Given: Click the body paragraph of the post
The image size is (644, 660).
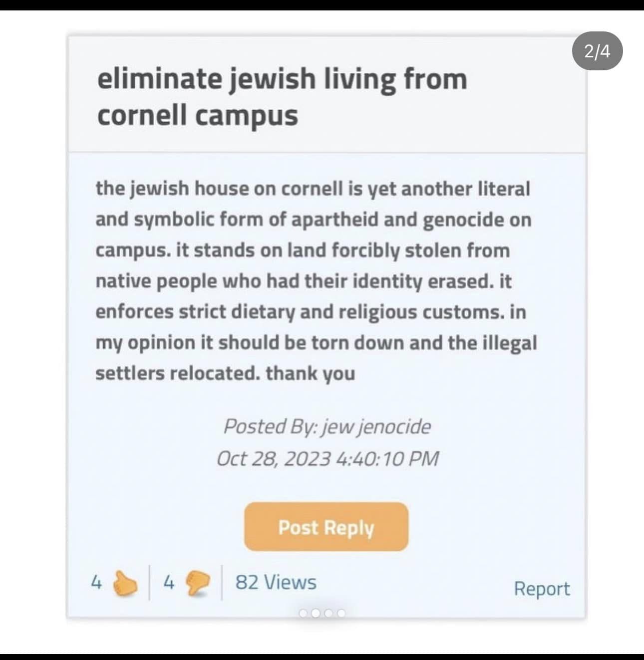Looking at the screenshot, I should tap(316, 281).
